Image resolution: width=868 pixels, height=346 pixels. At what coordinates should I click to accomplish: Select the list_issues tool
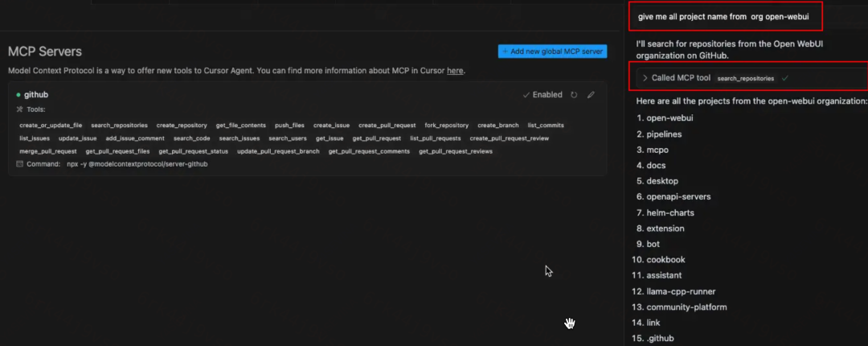click(x=35, y=138)
